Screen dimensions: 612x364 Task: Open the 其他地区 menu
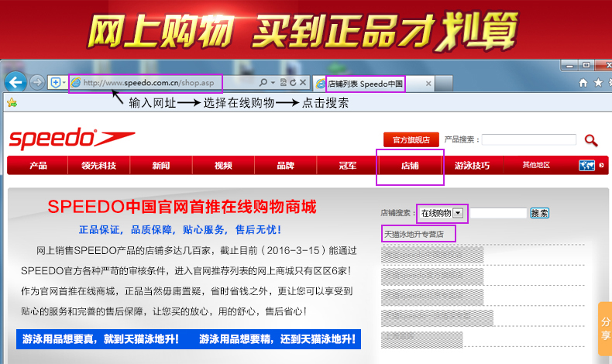[x=536, y=165]
